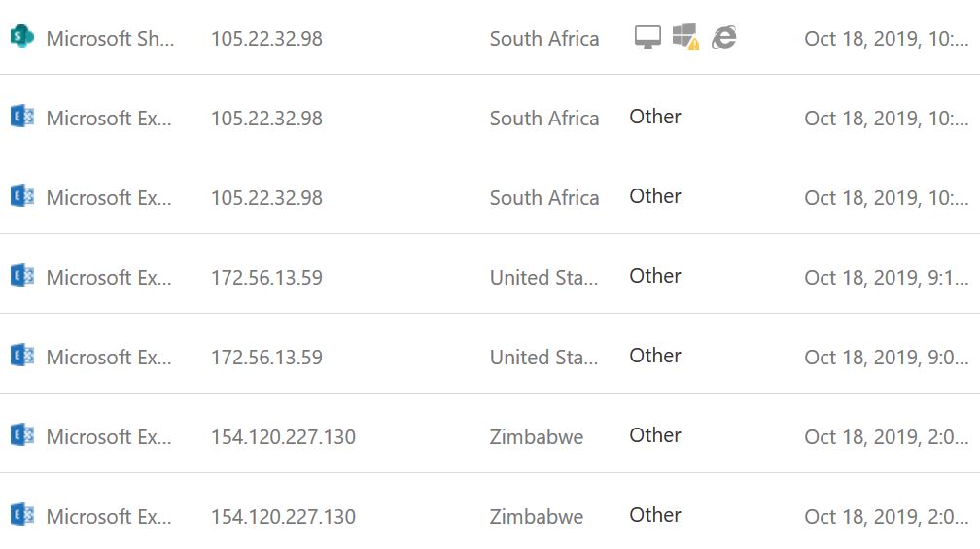This screenshot has height=549, width=980.
Task: Click United Sta... in the 9:0 row
Action: point(543,358)
